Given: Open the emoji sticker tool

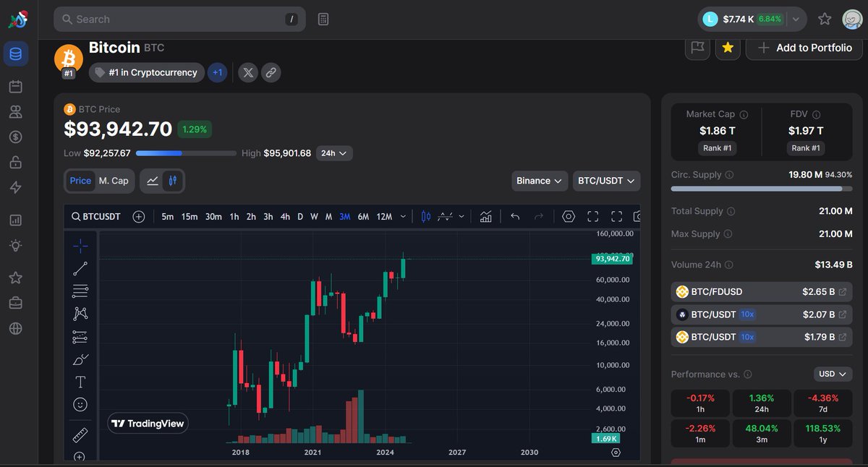Looking at the screenshot, I should tap(80, 405).
